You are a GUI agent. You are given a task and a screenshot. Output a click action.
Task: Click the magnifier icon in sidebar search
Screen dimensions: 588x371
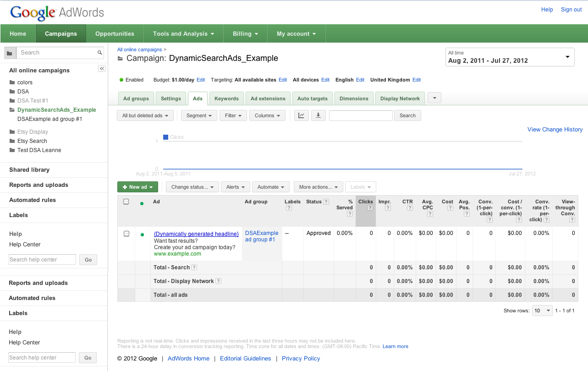[100, 53]
